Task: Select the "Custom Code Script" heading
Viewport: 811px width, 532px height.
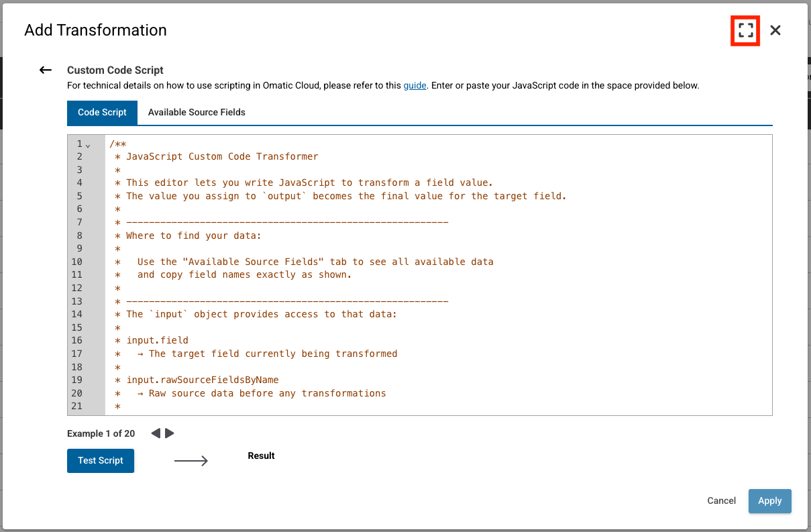Action: pyautogui.click(x=115, y=70)
